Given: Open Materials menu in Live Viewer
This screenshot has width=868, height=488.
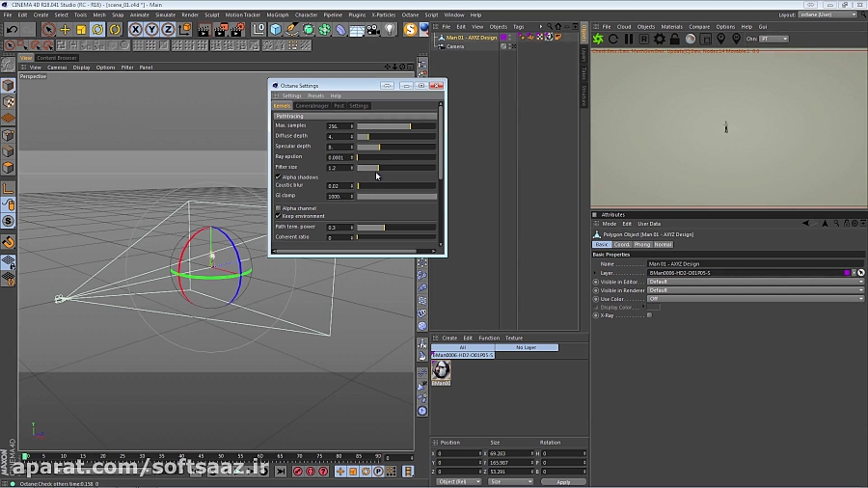Looking at the screenshot, I should coord(671,27).
